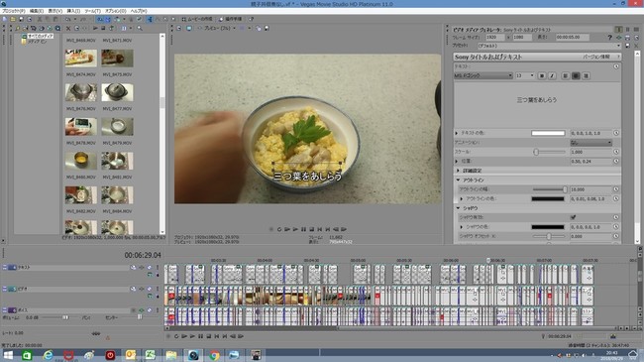Open the font family dropdown
The image size is (644, 362).
click(483, 75)
